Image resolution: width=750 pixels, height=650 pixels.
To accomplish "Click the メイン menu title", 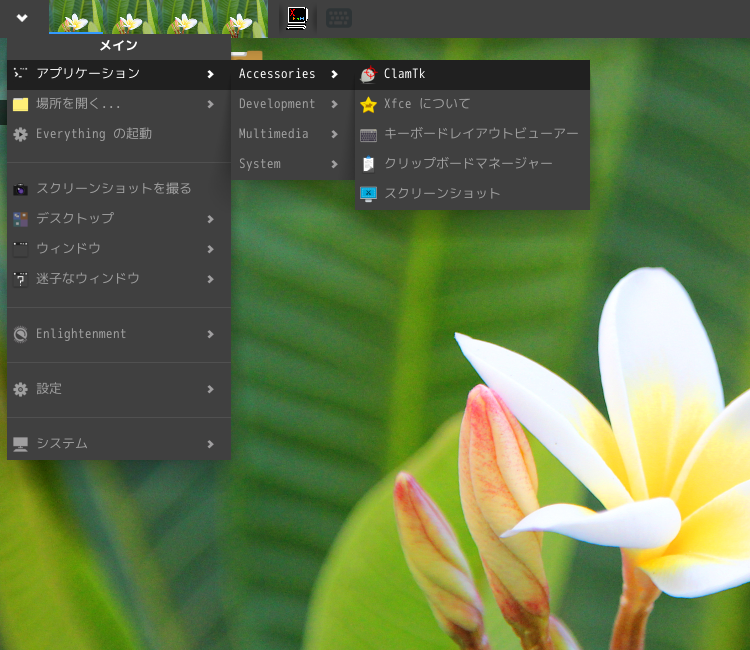I will point(119,46).
